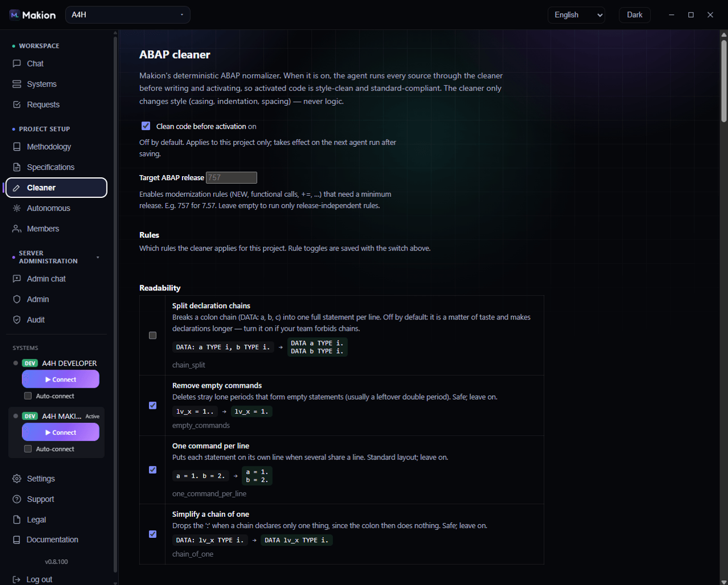Screen dimensions: 728x585
Task: Click the Methodology book icon
Action: pyautogui.click(x=17, y=147)
